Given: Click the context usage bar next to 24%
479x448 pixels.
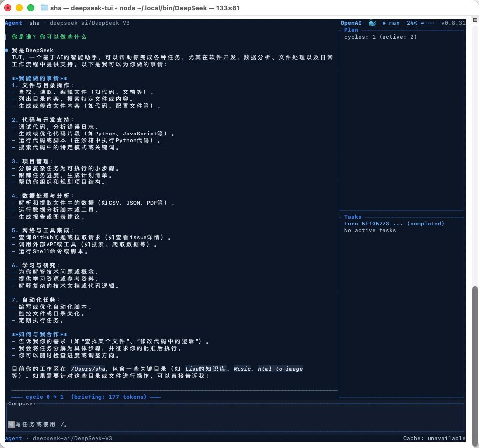Looking at the screenshot, I should 427,23.
